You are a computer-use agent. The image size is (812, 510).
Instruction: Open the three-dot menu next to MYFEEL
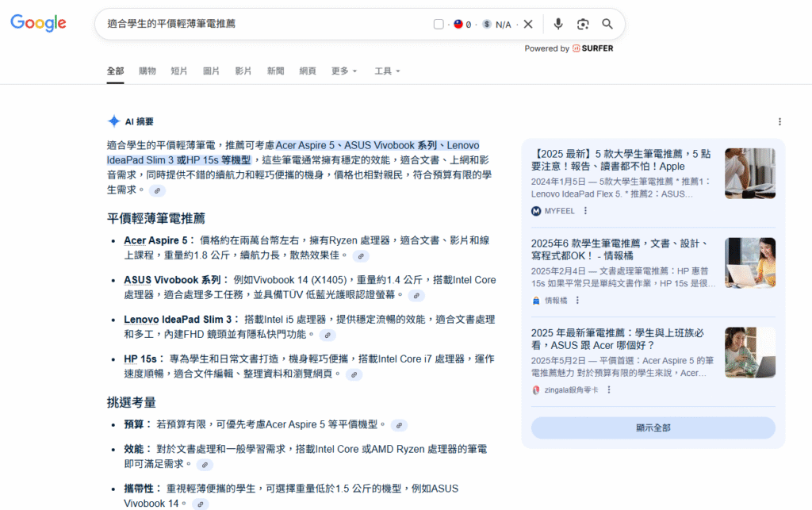584,210
